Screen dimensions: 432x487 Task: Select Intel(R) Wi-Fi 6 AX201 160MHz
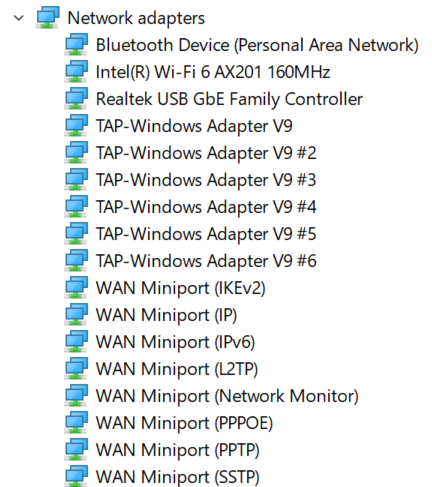coord(213,72)
